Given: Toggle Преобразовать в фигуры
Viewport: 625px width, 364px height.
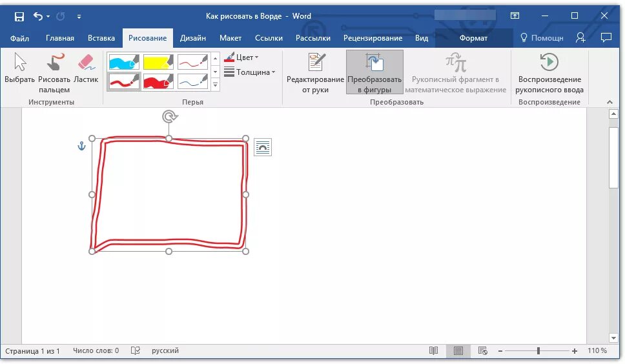Looking at the screenshot, I should [374, 72].
